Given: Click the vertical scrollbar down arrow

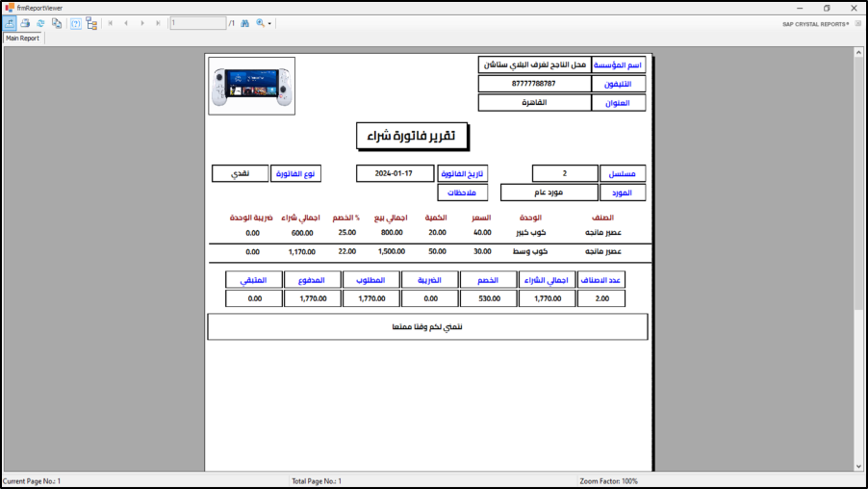Looking at the screenshot, I should point(858,467).
